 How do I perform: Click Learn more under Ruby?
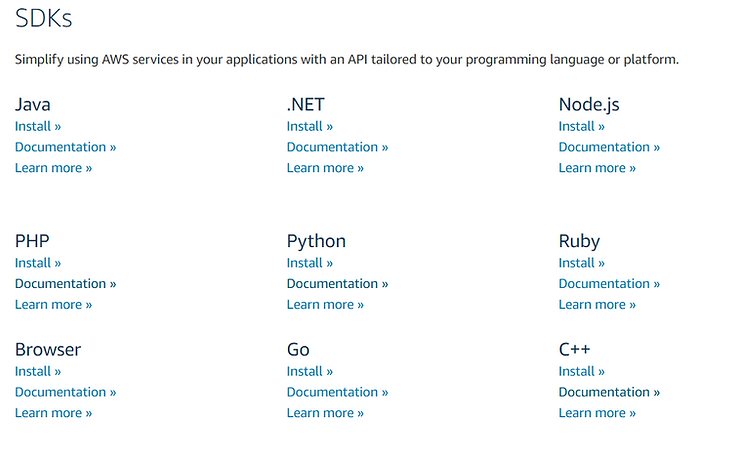[597, 305]
